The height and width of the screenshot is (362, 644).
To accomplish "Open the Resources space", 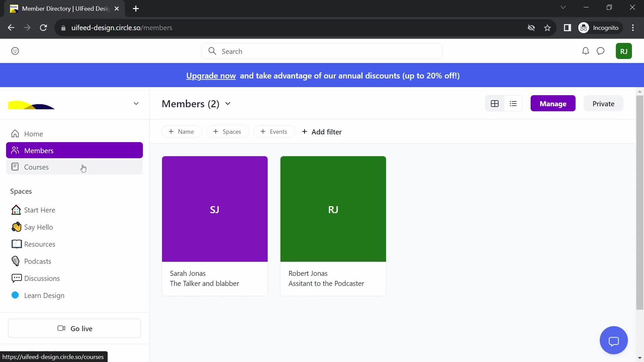I will click(x=39, y=244).
